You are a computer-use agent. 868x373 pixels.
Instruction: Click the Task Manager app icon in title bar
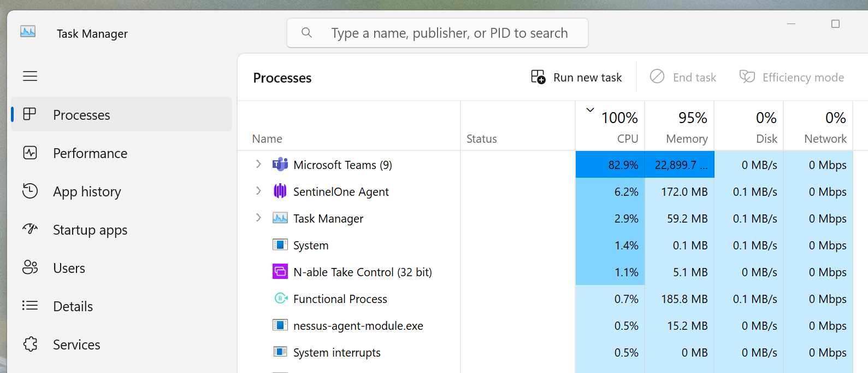(28, 32)
